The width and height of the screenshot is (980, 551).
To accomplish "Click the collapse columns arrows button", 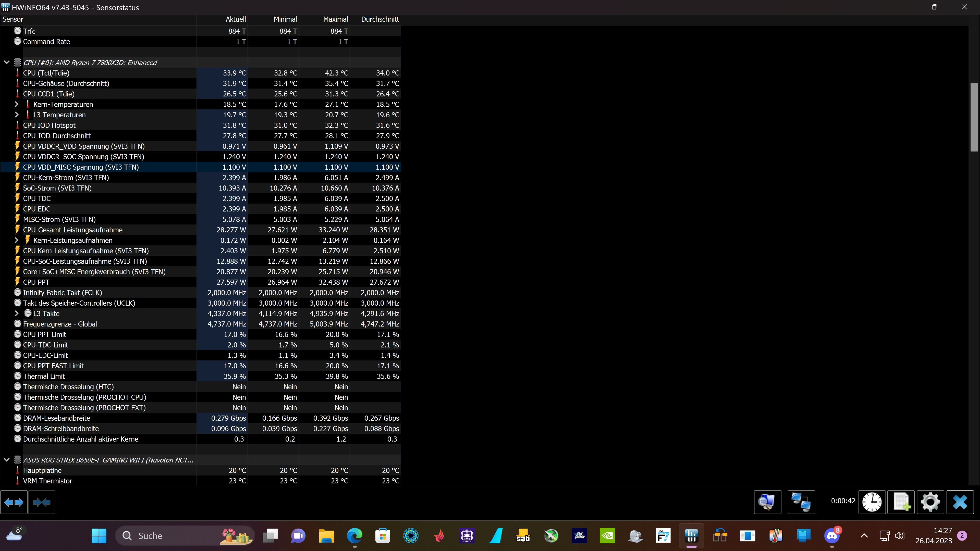I will coord(41,502).
